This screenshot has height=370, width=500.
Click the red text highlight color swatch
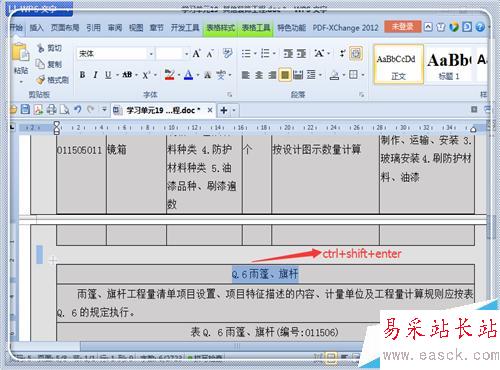pyautogui.click(x=170, y=75)
